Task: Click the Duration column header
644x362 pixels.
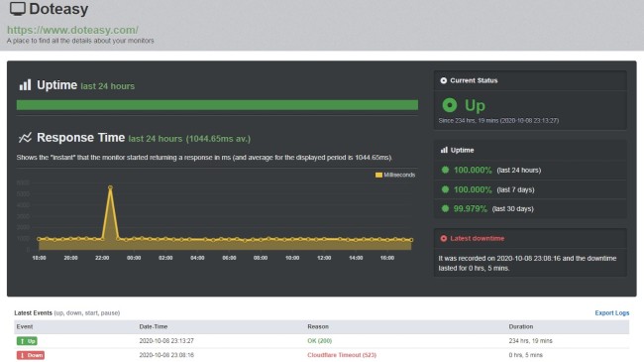Action: 521,326
